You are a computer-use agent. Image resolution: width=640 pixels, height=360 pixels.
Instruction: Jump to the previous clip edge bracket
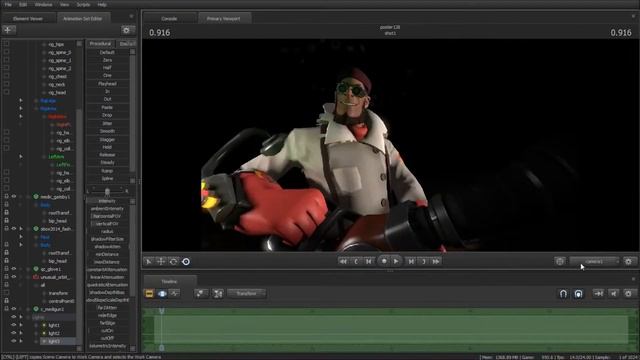(356, 261)
